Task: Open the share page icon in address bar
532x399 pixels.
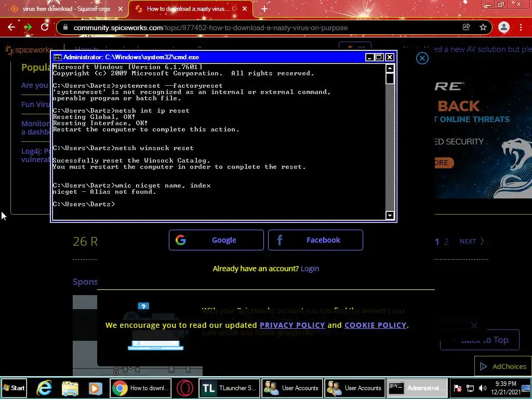Action: (466, 28)
